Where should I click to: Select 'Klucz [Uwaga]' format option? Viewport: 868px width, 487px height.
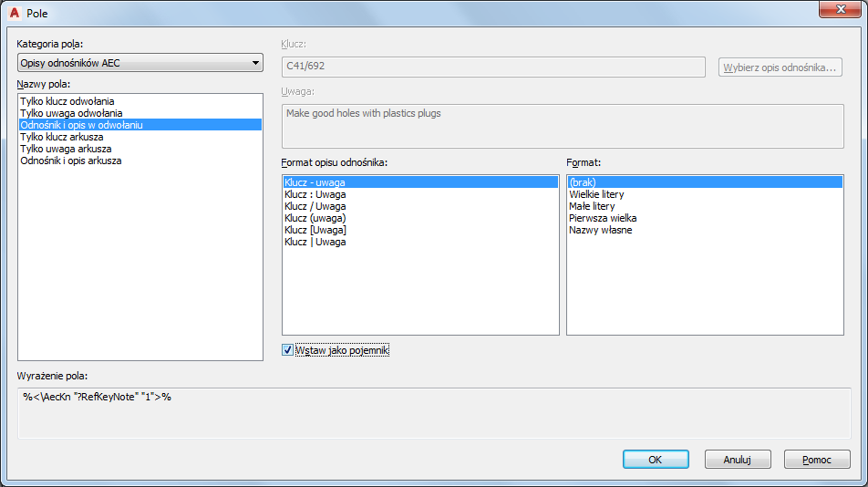point(420,230)
